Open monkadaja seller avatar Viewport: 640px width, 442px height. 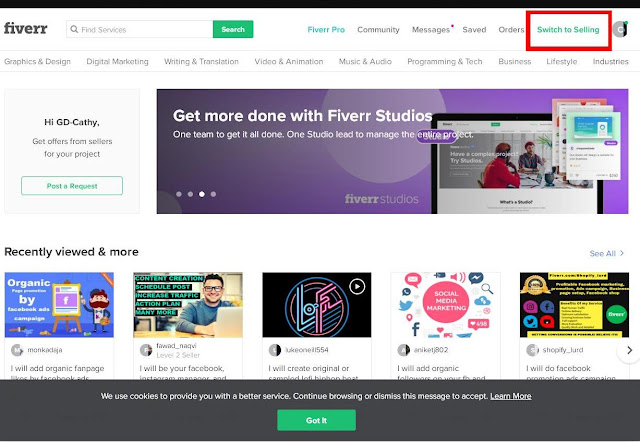(17, 350)
